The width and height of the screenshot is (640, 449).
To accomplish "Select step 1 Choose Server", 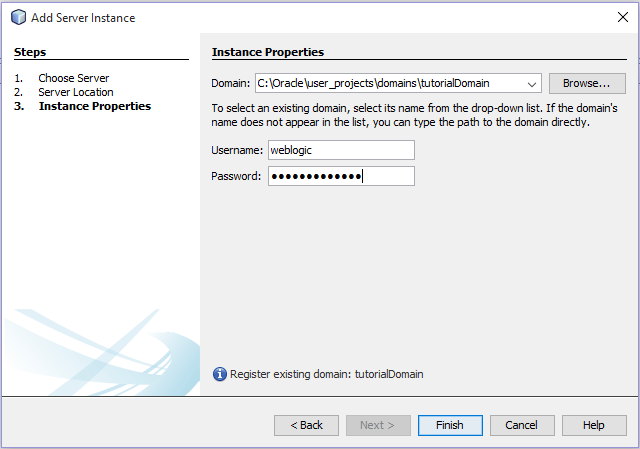I will click(73, 78).
